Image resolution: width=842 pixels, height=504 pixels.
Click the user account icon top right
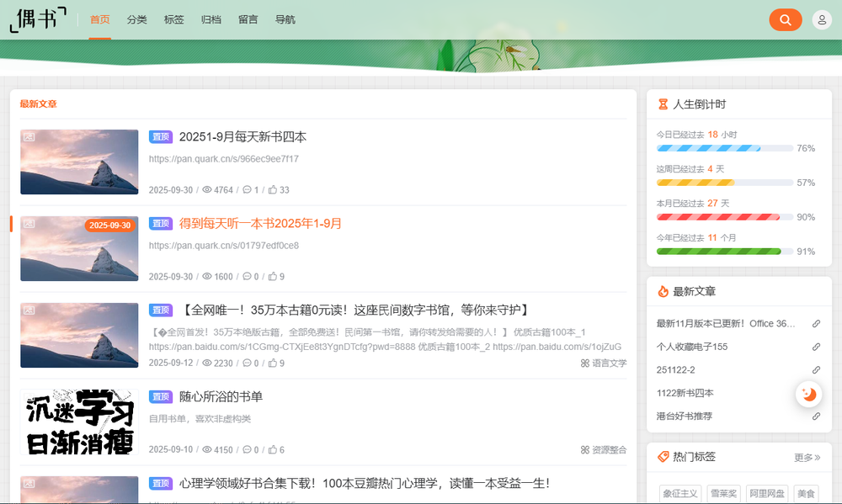[821, 19]
